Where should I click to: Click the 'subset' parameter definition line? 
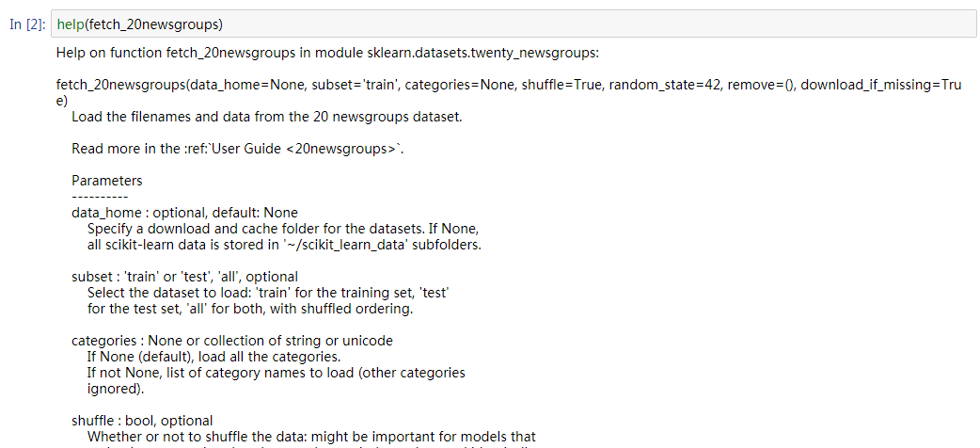pyautogui.click(x=184, y=277)
